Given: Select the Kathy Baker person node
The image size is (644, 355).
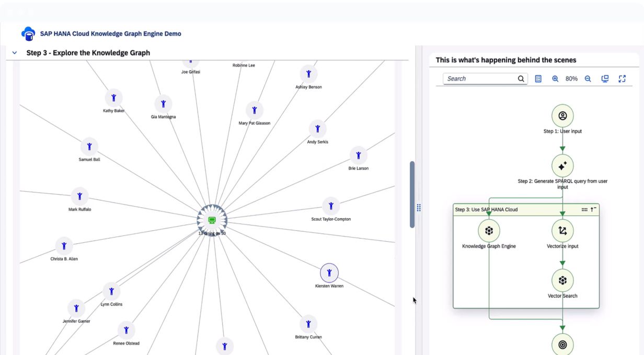Looking at the screenshot, I should 113,98.
